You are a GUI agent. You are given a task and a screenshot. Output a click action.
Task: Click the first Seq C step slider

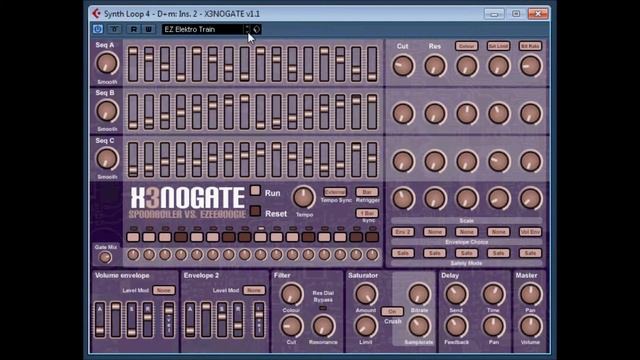pyautogui.click(x=133, y=160)
